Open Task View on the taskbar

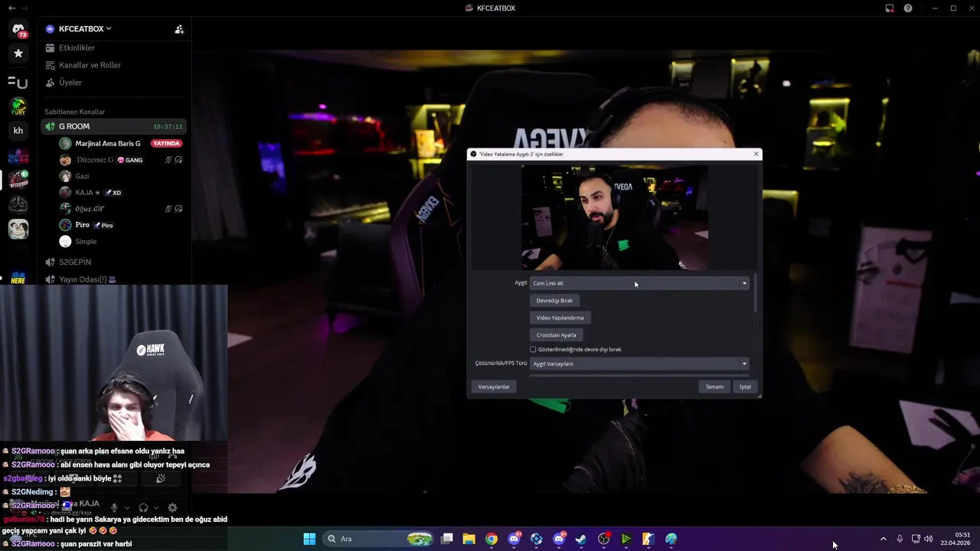click(447, 539)
